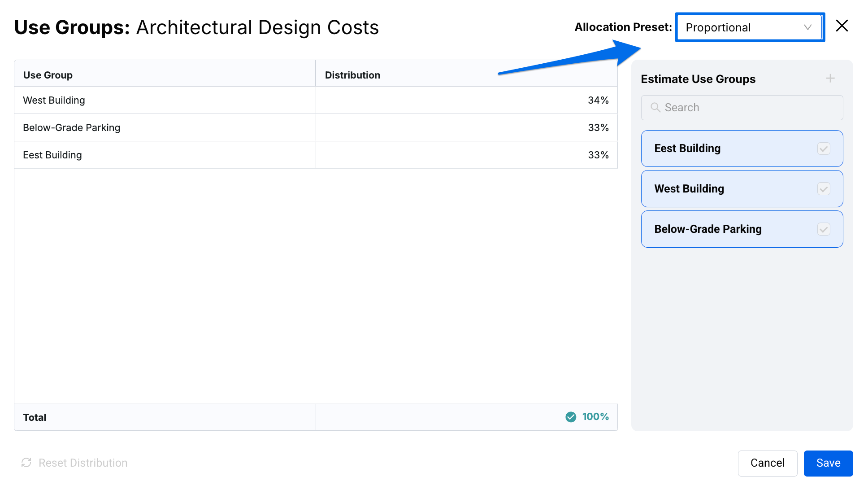Select the Below-Grade Parking card

pyautogui.click(x=742, y=229)
